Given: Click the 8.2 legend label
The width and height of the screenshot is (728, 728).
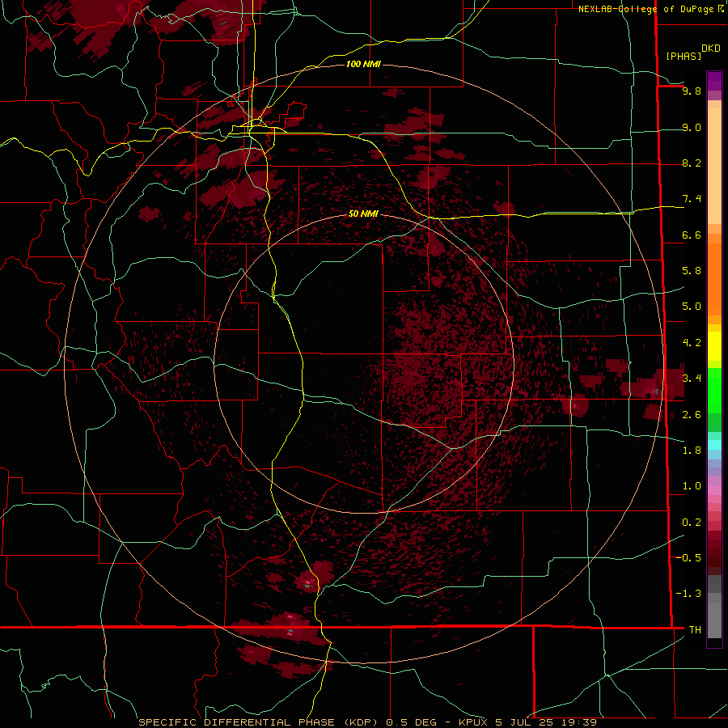Looking at the screenshot, I should click(692, 163).
